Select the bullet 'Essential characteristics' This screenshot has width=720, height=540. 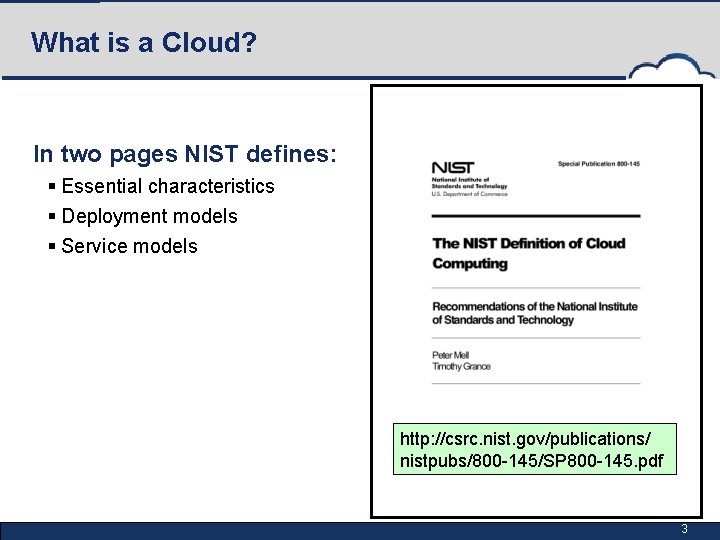point(168,186)
